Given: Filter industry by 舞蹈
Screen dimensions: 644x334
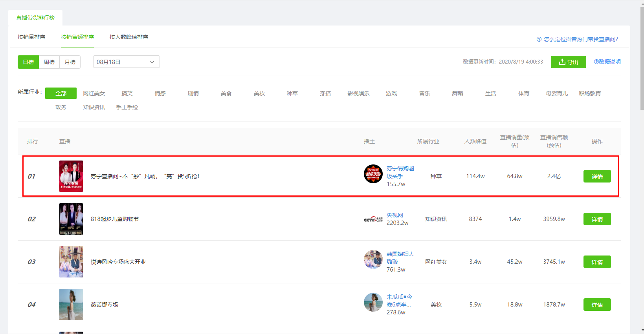Looking at the screenshot, I should [457, 93].
